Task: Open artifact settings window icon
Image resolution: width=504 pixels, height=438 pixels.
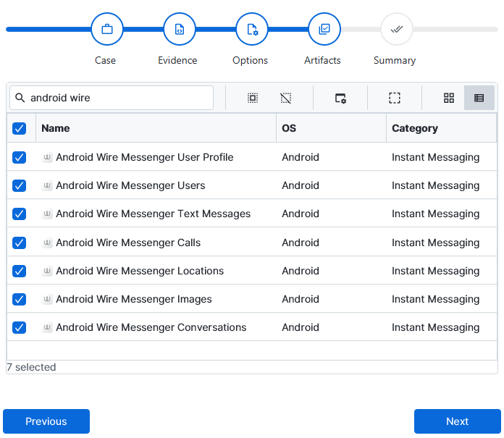Action: (340, 98)
